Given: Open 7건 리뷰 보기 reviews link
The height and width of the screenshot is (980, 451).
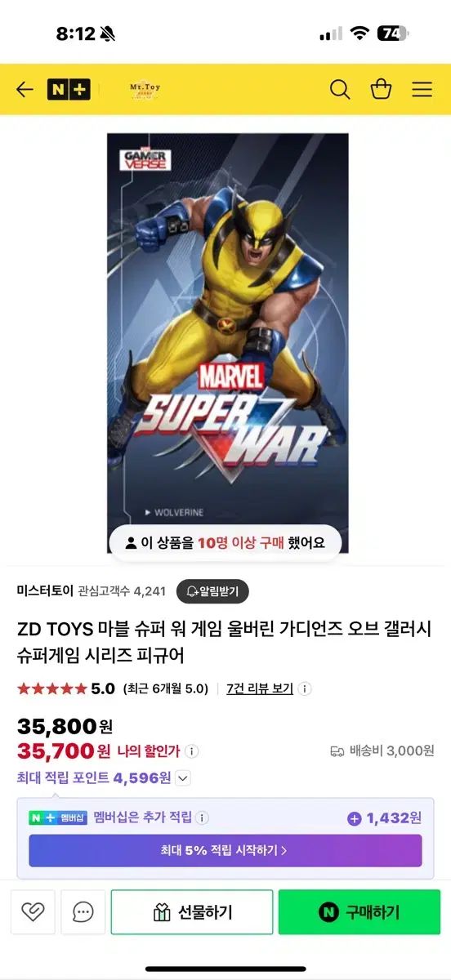Looking at the screenshot, I should click(x=260, y=688).
